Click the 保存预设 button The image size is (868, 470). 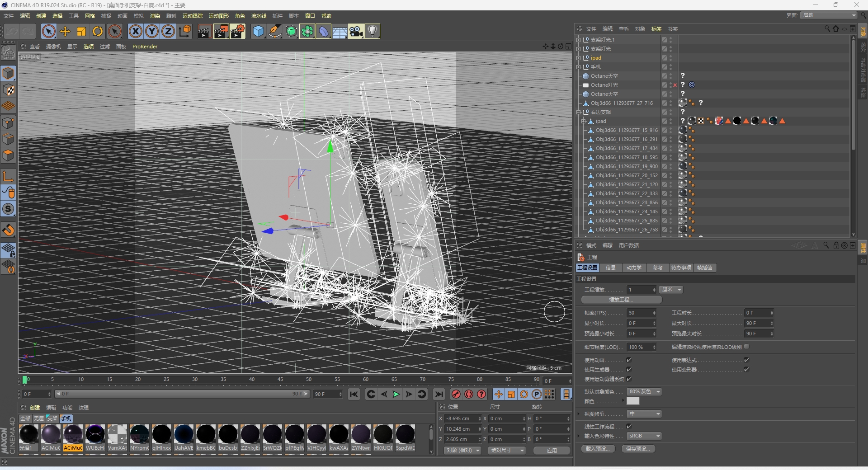638,448
